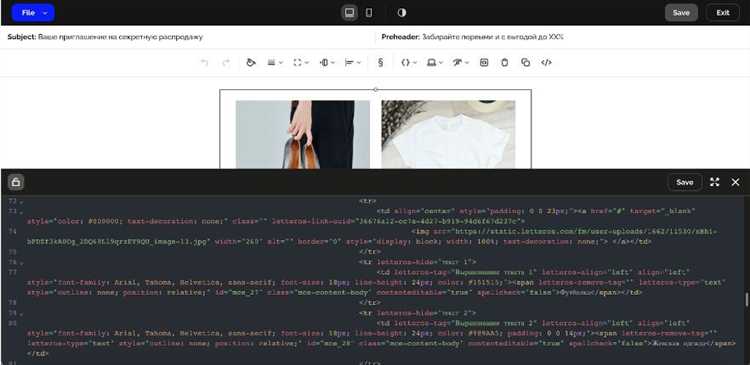Open the hide-element eye dropdown
750x365 pixels.
tap(461, 63)
